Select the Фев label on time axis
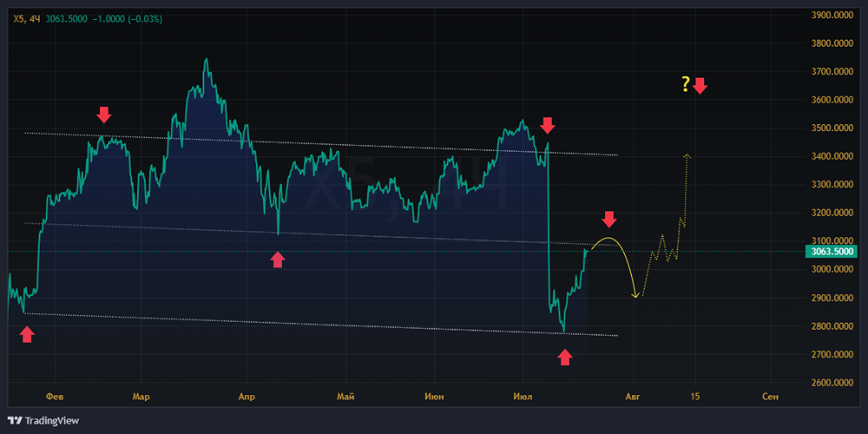This screenshot has width=868, height=434. [55, 397]
